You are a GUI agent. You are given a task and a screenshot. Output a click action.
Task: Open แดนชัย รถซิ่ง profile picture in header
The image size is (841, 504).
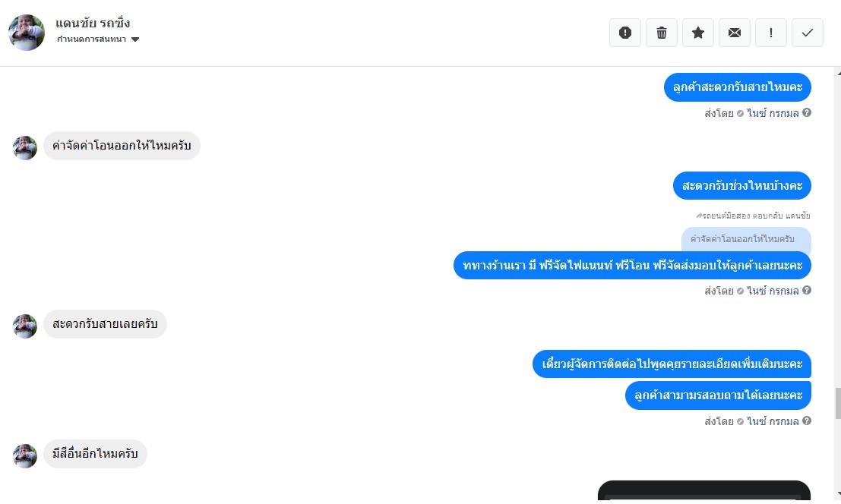27,33
